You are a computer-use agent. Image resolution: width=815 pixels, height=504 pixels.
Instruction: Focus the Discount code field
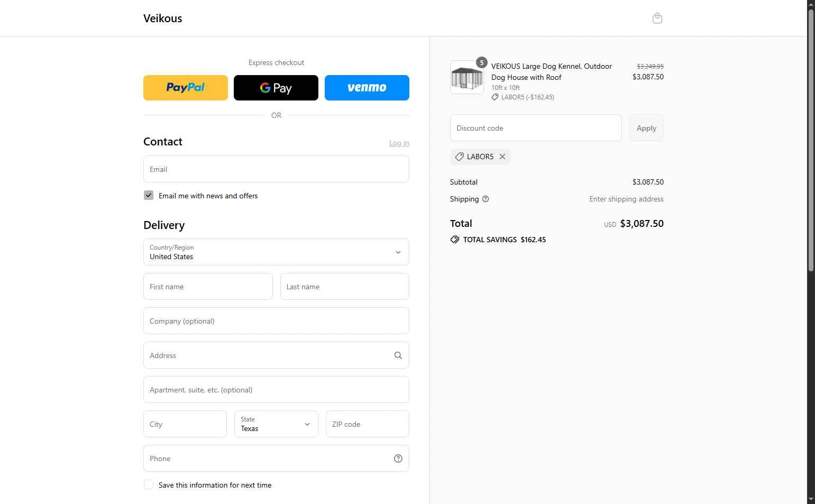(536, 128)
